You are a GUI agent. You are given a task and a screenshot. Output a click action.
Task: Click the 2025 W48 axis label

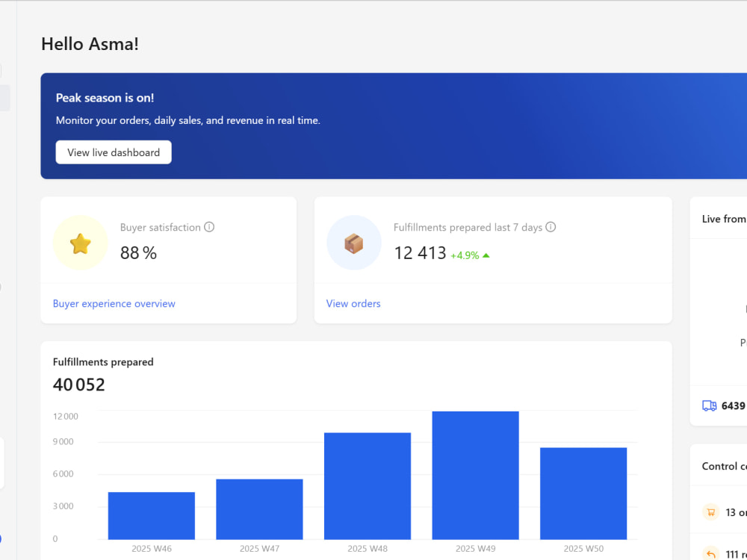pyautogui.click(x=368, y=549)
